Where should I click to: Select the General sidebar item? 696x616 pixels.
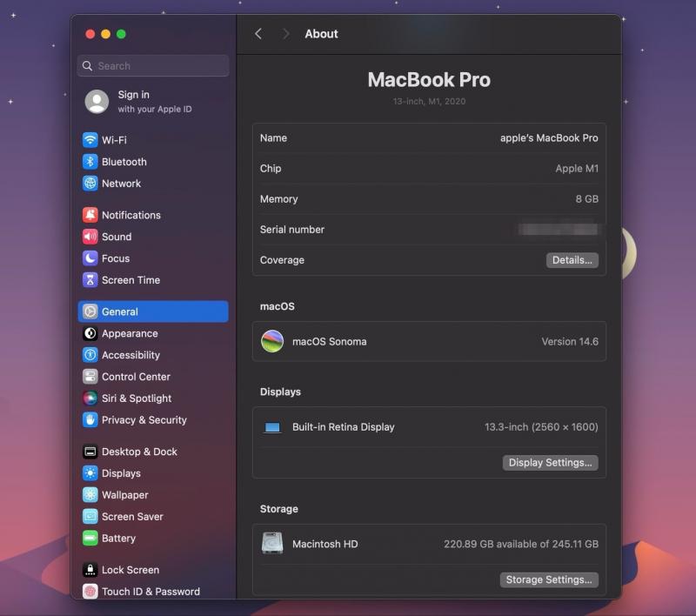[x=153, y=311]
